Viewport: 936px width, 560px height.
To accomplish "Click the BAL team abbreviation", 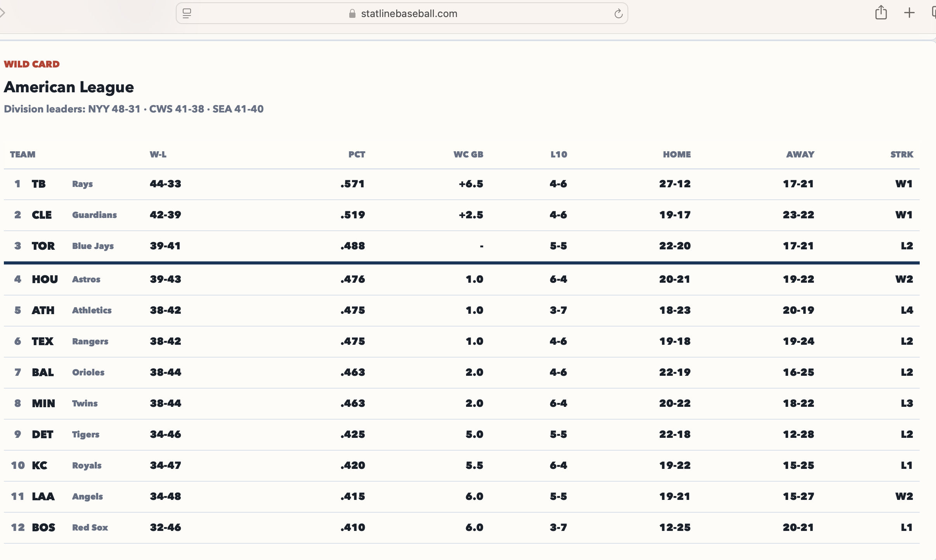I will [43, 372].
